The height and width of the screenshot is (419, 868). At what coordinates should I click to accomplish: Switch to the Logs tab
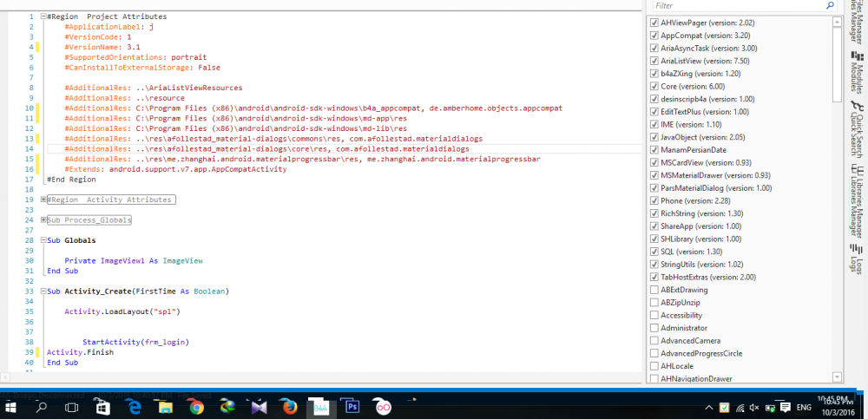tap(856, 259)
